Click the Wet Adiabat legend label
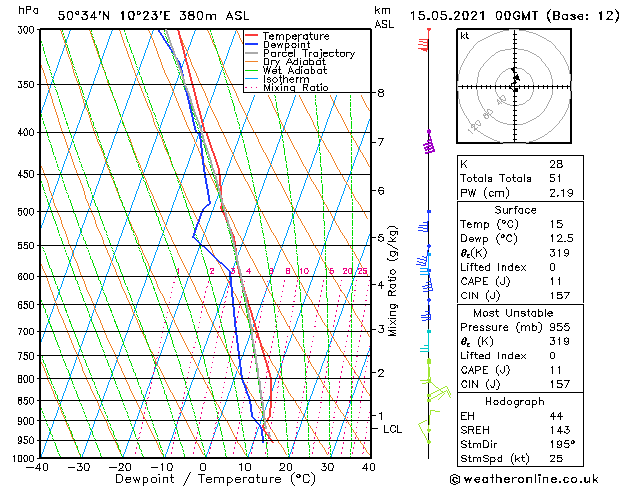 [295, 71]
